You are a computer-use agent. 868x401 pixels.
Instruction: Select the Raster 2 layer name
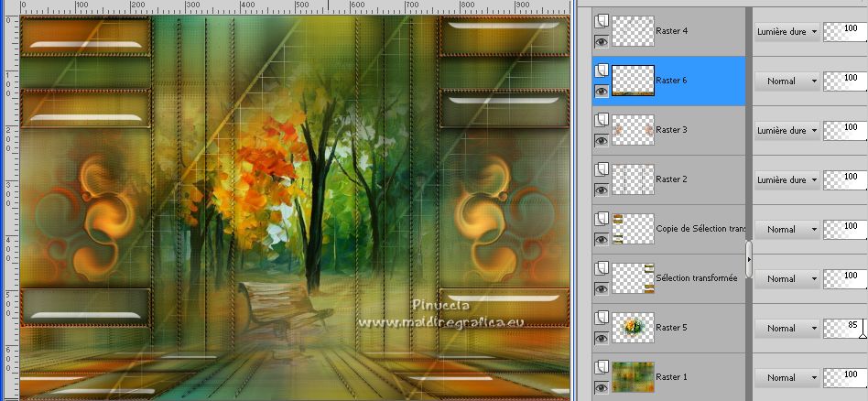671,179
